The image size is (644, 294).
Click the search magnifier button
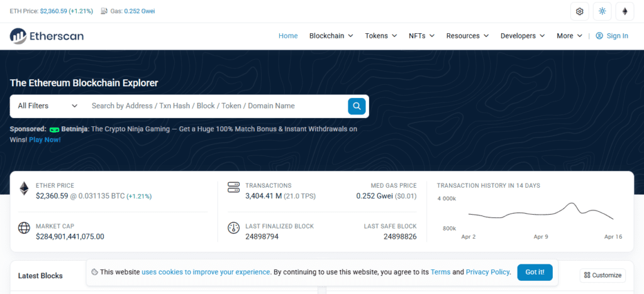pos(357,106)
